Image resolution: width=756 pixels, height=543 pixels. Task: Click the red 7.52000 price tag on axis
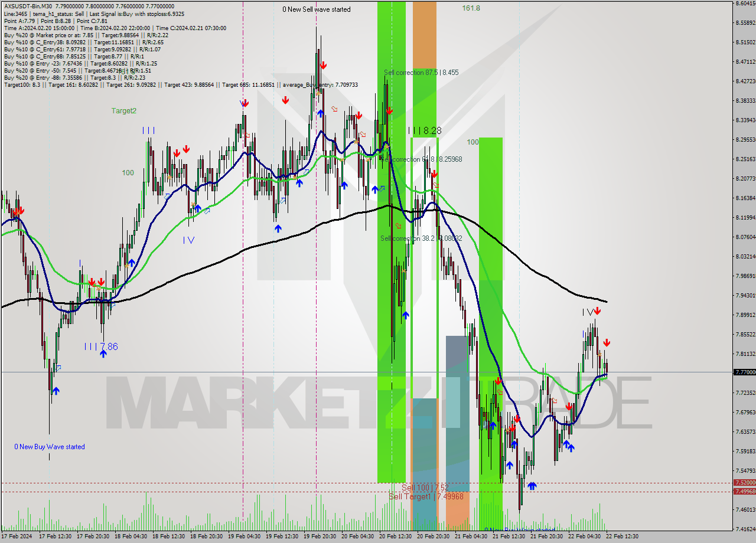coord(744,482)
